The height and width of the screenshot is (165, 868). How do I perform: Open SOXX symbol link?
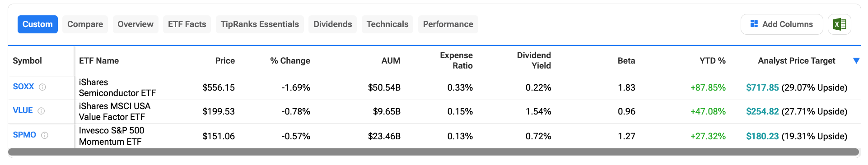pyautogui.click(x=23, y=87)
